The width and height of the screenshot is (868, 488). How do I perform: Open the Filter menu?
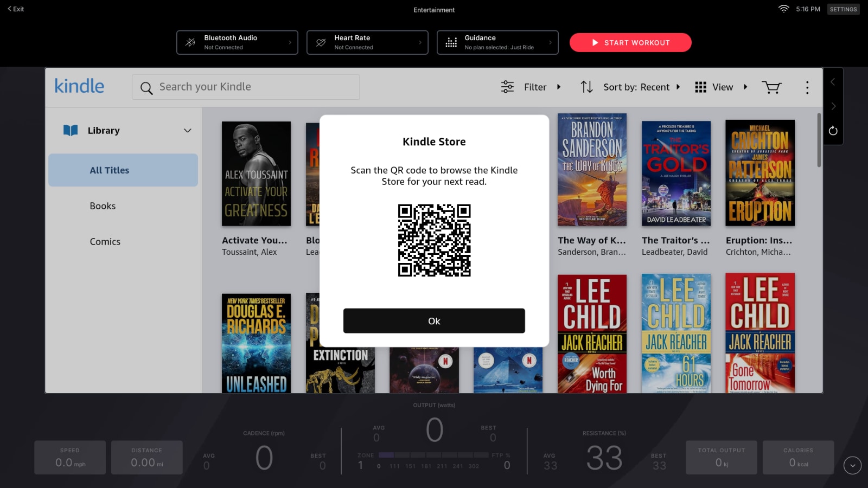click(531, 87)
